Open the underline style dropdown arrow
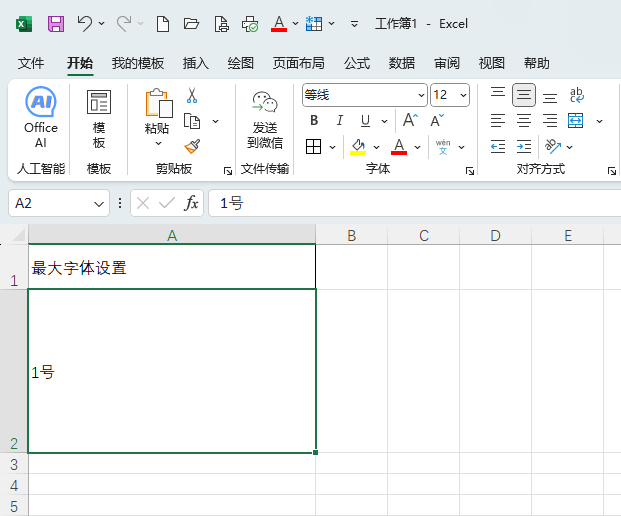 [x=384, y=121]
